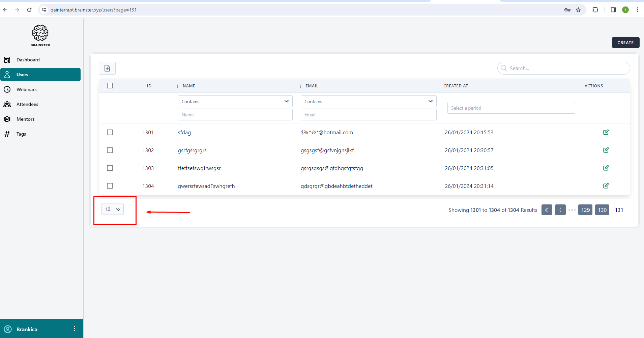Edit user 1301 using the edit icon

pos(606,132)
